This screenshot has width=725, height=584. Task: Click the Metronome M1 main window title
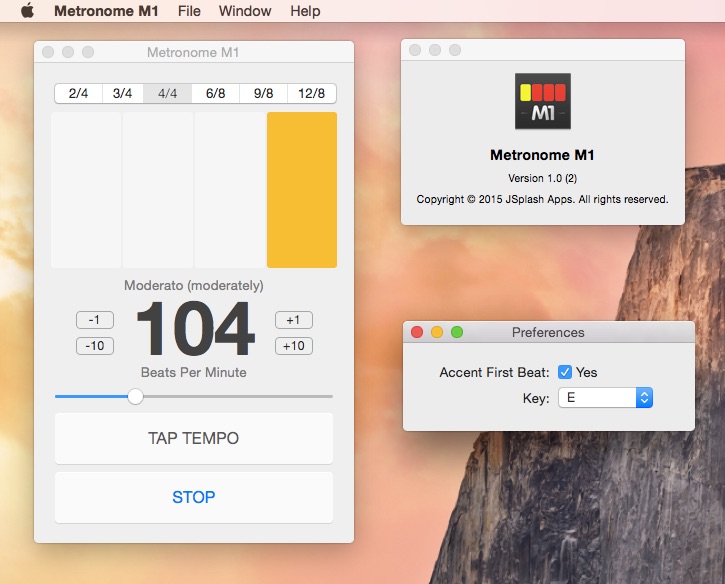tap(193, 52)
